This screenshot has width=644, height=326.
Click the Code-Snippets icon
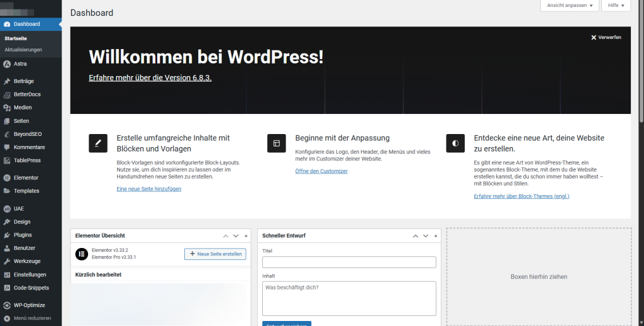pyautogui.click(x=7, y=288)
